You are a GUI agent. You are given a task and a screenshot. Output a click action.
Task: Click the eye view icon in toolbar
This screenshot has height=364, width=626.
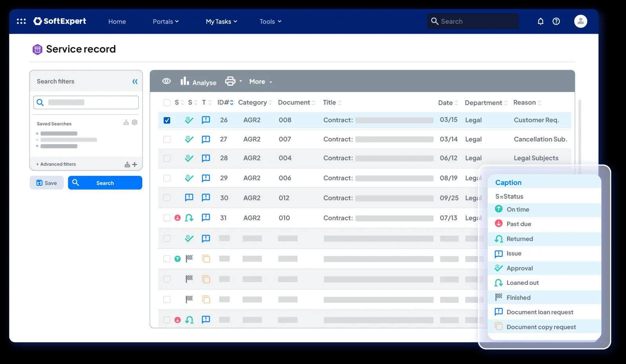[x=167, y=81]
